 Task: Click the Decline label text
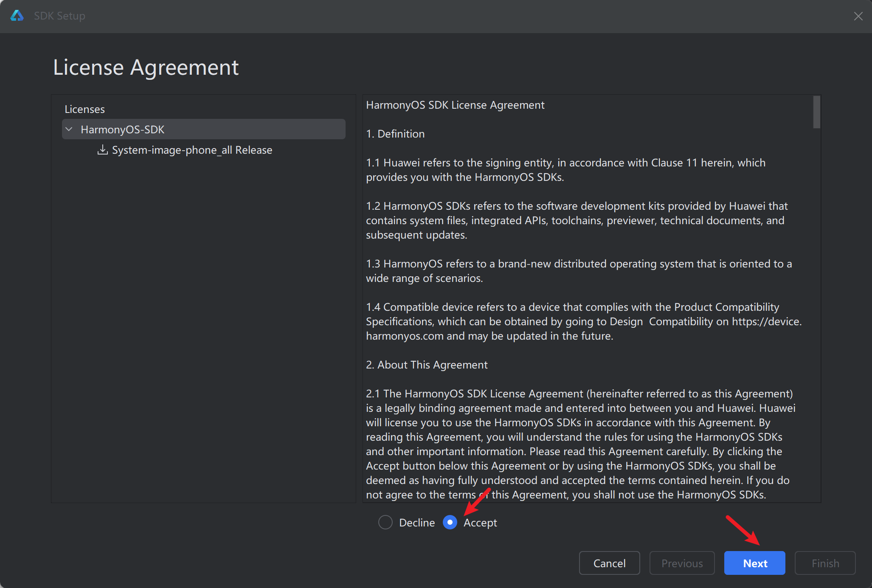[x=416, y=523]
